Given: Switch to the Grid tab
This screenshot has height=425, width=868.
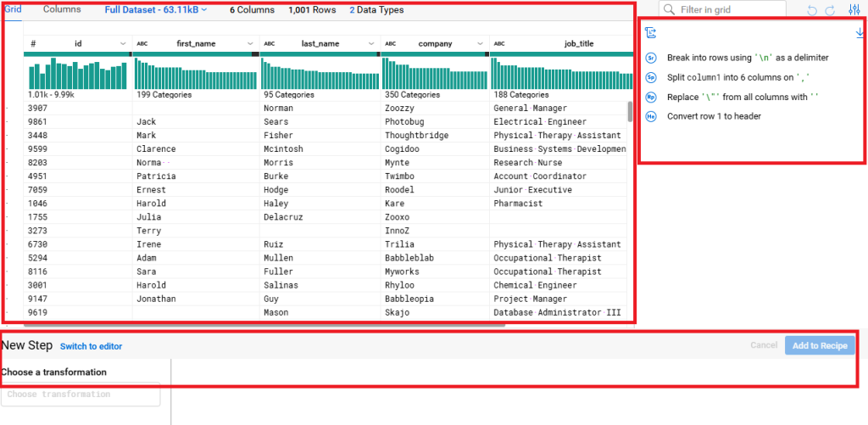Looking at the screenshot, I should (13, 9).
